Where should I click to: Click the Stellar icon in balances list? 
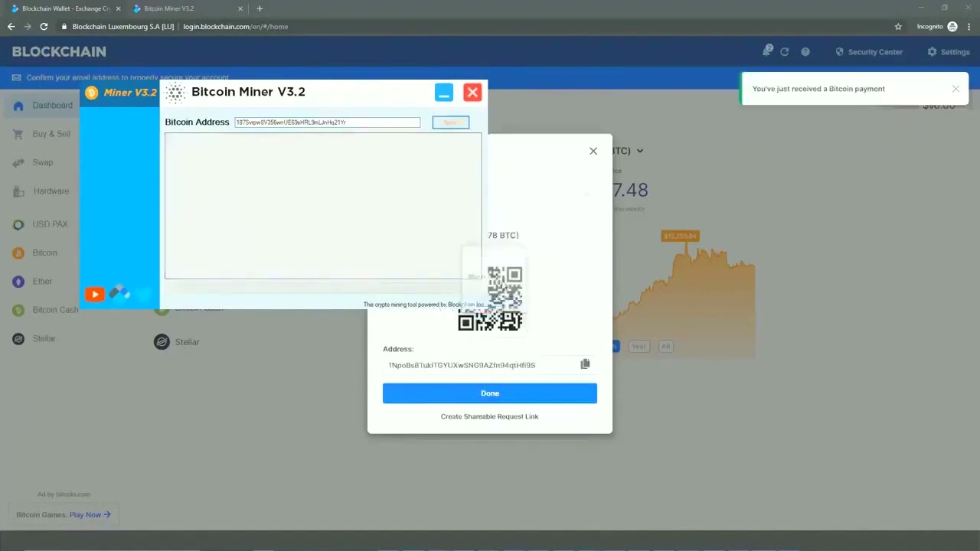tap(162, 342)
